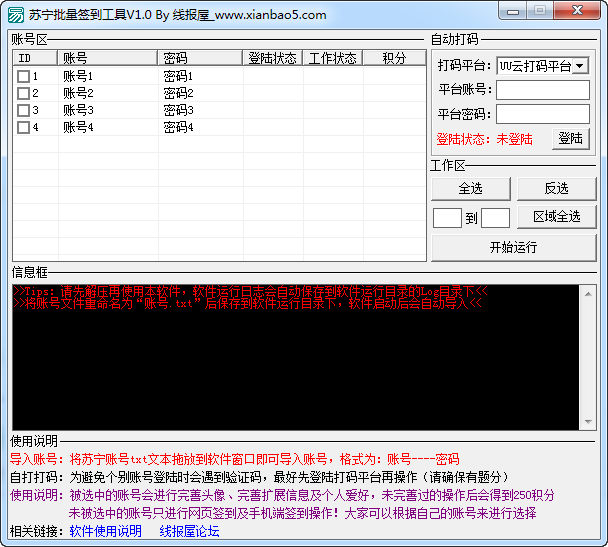Viewport: 608px width, 547px height.
Task: Click the 工作状态 column header
Action: pyautogui.click(x=333, y=58)
